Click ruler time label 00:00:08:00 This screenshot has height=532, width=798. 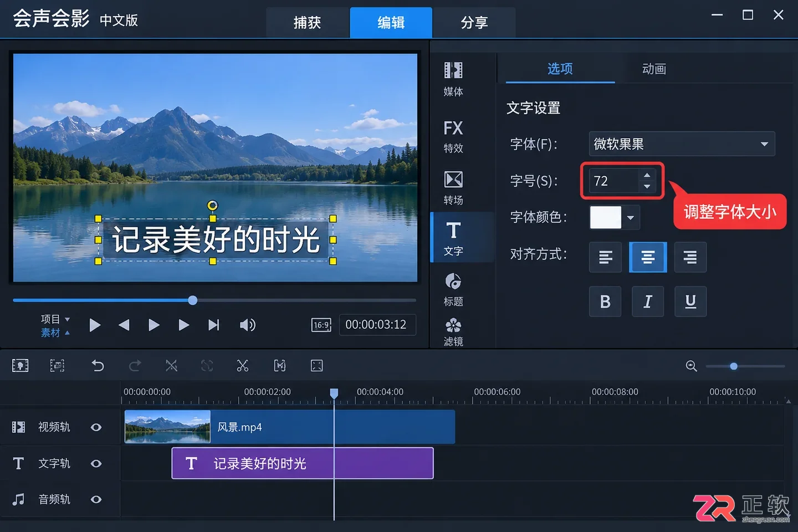(615, 392)
